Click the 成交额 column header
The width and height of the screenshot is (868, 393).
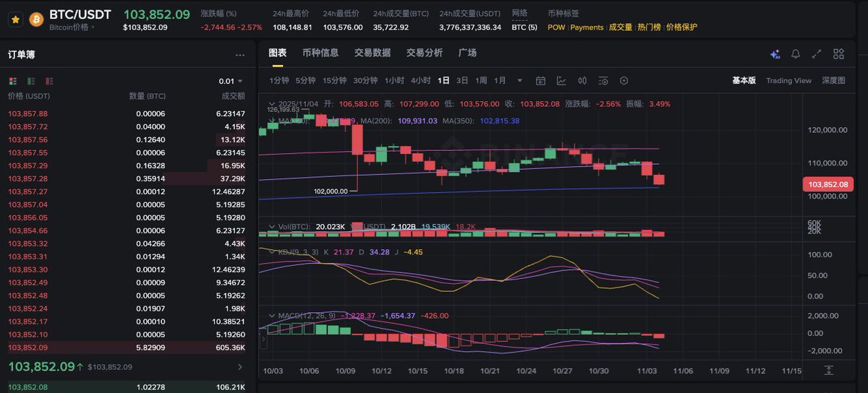pyautogui.click(x=233, y=95)
